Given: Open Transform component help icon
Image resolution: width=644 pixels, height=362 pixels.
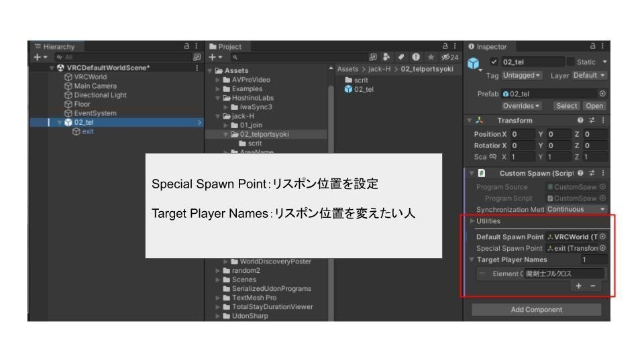Looking at the screenshot, I should coord(580,120).
